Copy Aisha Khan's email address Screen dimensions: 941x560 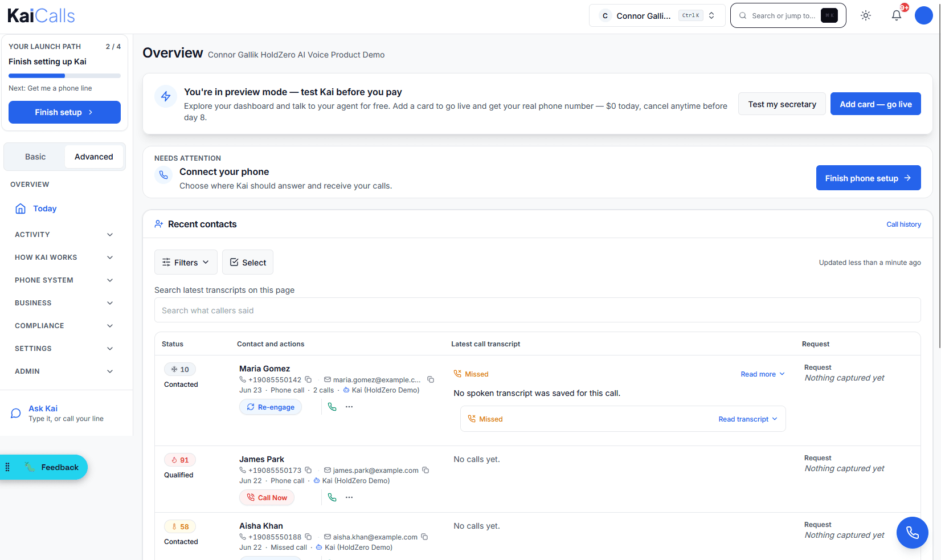[x=424, y=537]
